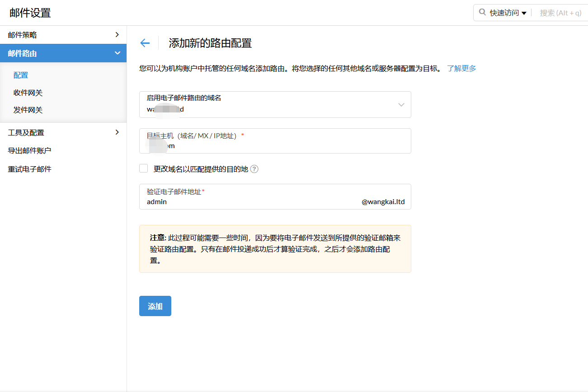Expand the 邮件策略 section

pos(63,35)
